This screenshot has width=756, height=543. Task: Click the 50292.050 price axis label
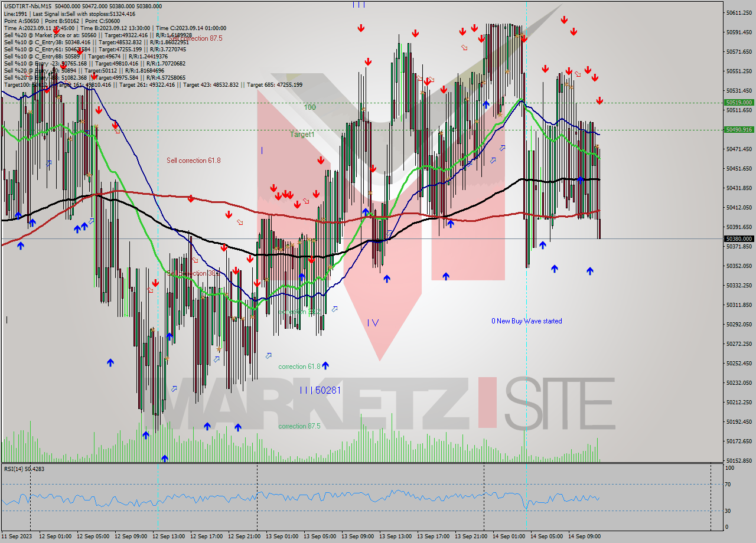(x=739, y=324)
